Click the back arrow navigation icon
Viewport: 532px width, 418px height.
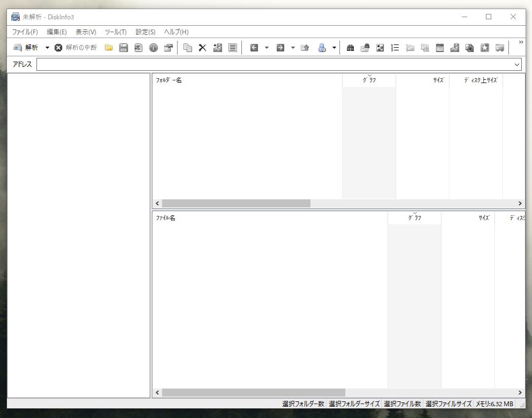click(254, 48)
